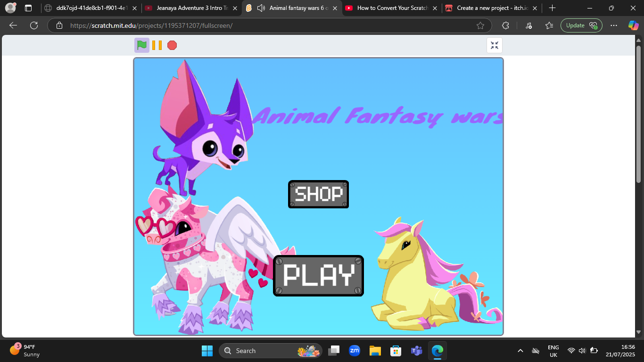
Task: Close the itch.io Create a new project tab
Action: coord(535,8)
